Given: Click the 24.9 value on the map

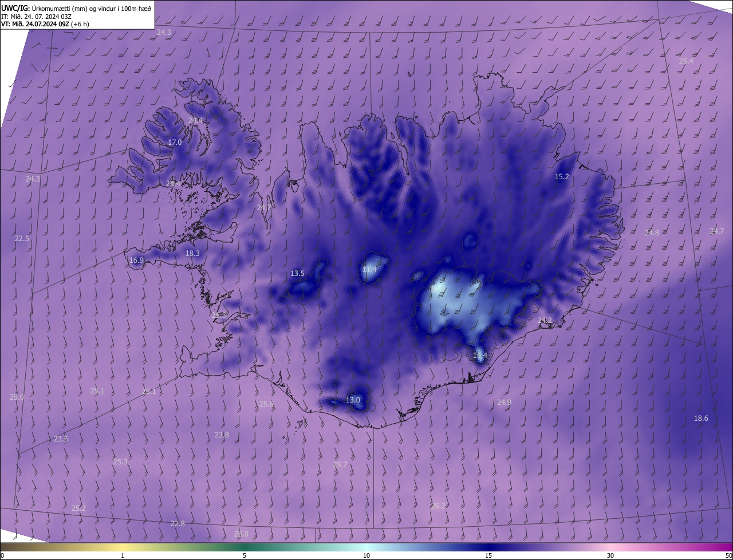Looking at the screenshot, I should (x=504, y=403).
